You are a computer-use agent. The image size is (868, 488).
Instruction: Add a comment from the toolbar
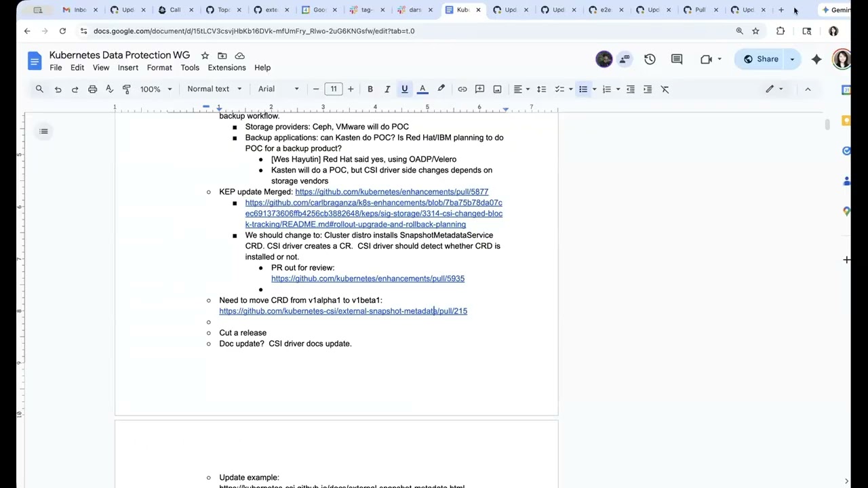480,89
